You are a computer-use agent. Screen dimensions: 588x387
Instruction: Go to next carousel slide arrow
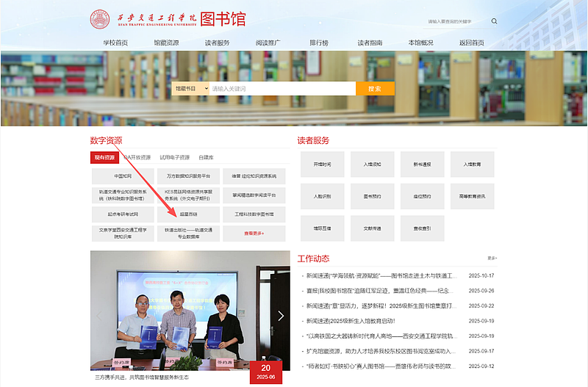click(x=280, y=316)
